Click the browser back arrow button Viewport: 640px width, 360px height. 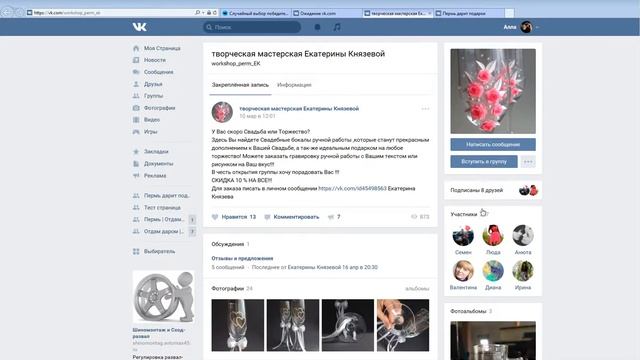(x=7, y=12)
